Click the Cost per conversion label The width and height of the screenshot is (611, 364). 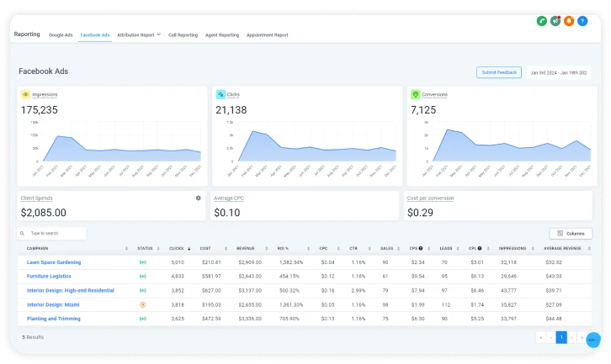[430, 198]
